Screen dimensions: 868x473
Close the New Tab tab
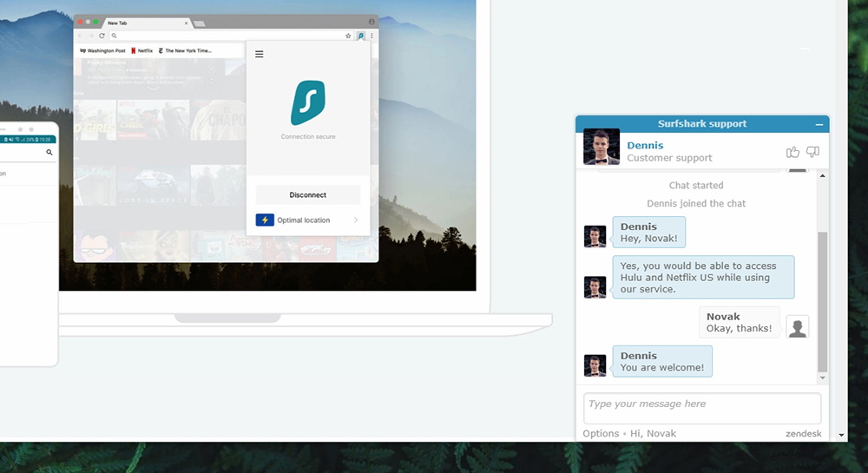[186, 23]
